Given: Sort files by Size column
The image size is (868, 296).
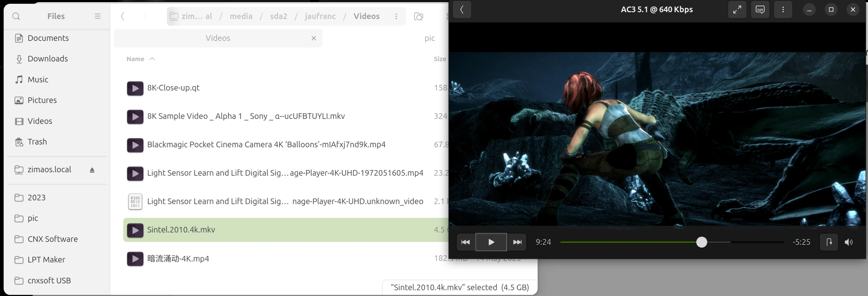Looking at the screenshot, I should [440, 59].
